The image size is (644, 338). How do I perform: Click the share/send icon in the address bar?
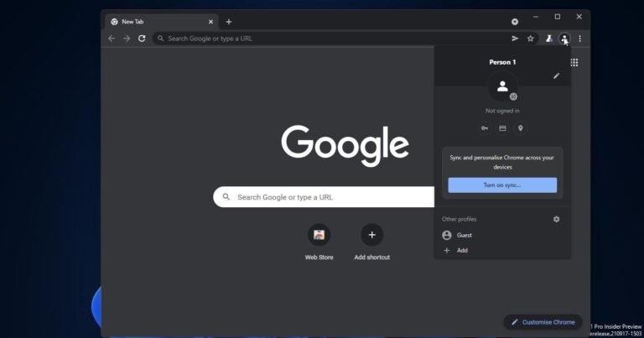click(515, 39)
